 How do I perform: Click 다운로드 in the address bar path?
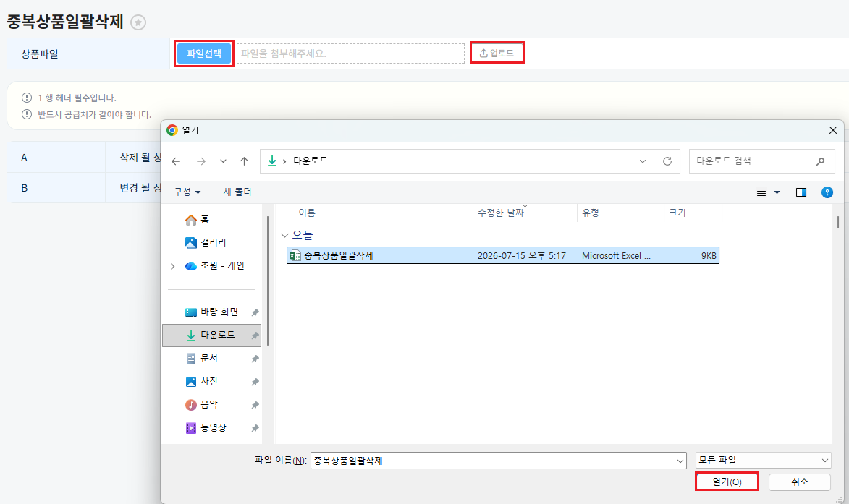pos(311,161)
